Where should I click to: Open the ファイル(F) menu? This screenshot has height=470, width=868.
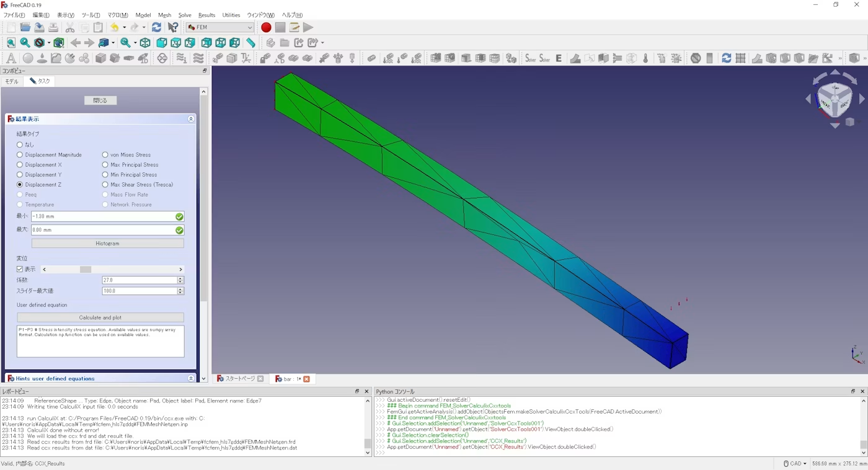click(14, 15)
